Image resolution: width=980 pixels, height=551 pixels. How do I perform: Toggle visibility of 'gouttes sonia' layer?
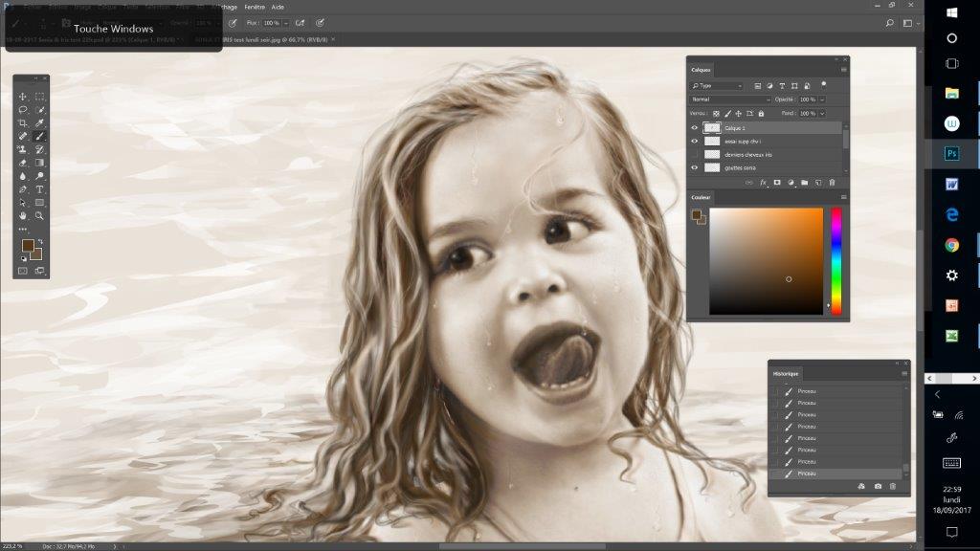point(695,167)
